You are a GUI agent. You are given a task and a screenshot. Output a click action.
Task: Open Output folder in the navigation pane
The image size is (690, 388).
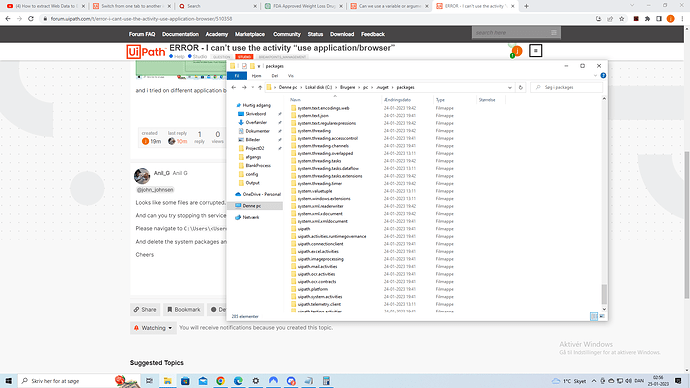[252, 183]
